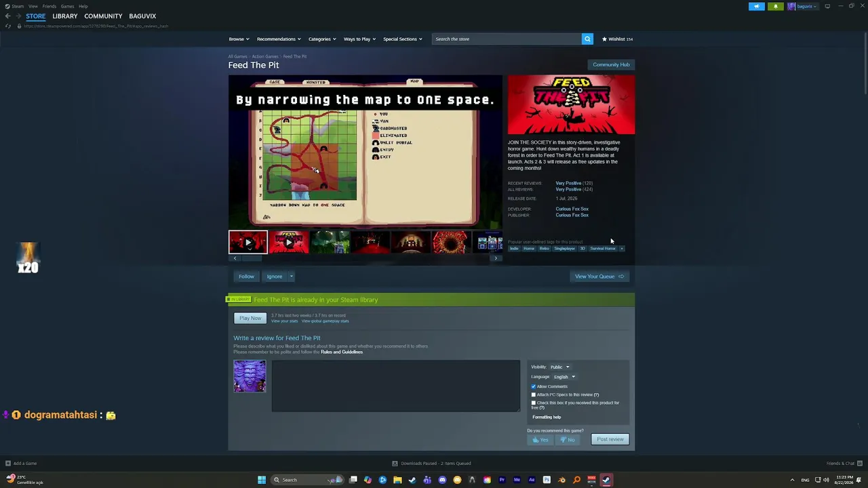Open the Friends menu in Steam
Screen dimensions: 868x488
coord(50,6)
